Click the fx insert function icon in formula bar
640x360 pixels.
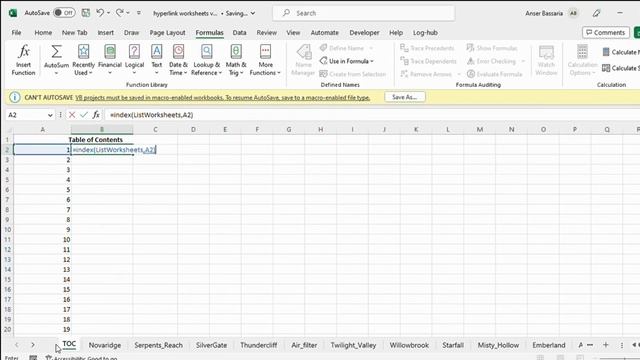[96, 115]
